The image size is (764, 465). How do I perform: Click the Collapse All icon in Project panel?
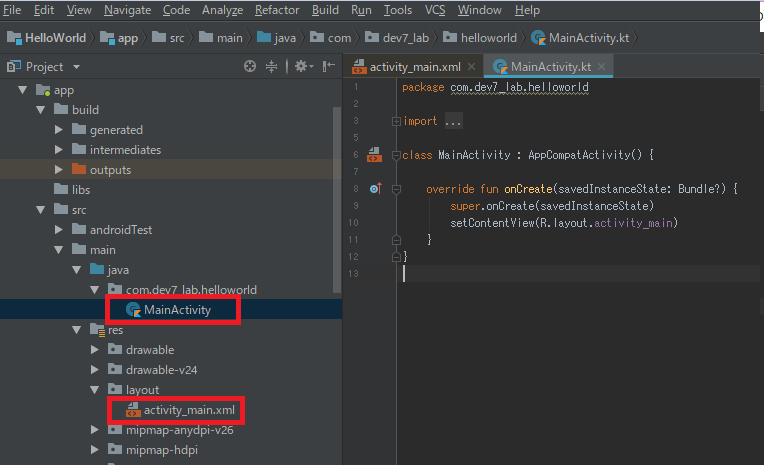point(271,66)
